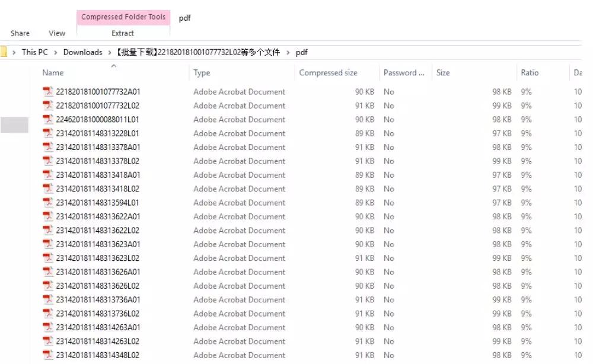Click the PDF icon beside 231420181148313626L02
The height and width of the screenshot is (364, 593).
coord(47,286)
